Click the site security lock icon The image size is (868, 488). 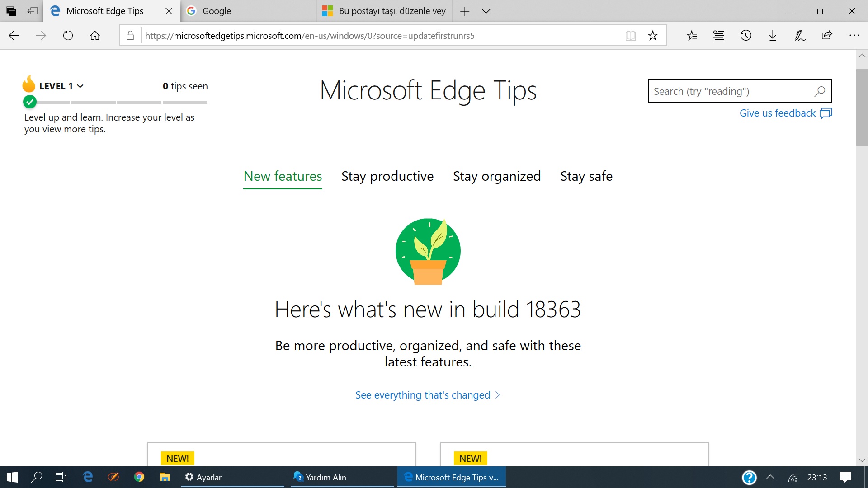(130, 36)
